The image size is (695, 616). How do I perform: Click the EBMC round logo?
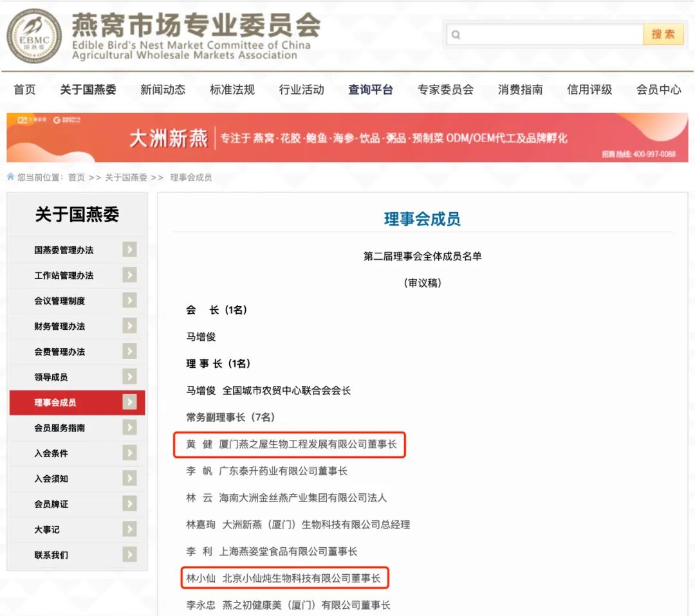pos(34,36)
